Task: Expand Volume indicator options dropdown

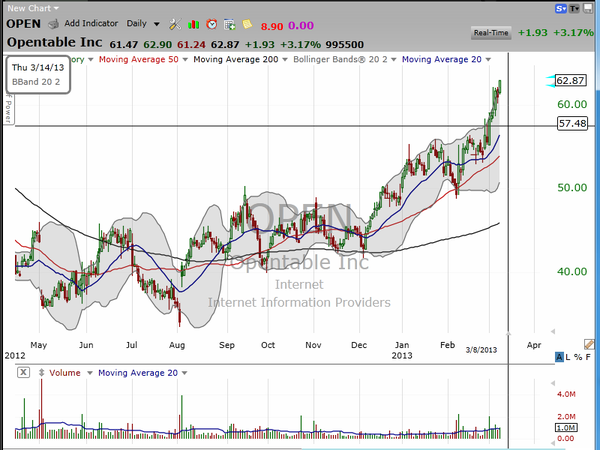Action: (90, 373)
